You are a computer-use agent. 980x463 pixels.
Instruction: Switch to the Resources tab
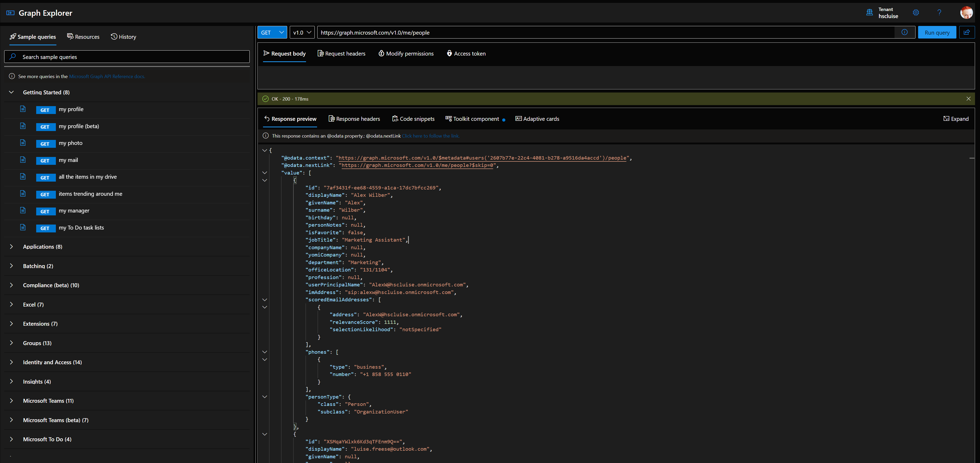(x=83, y=37)
